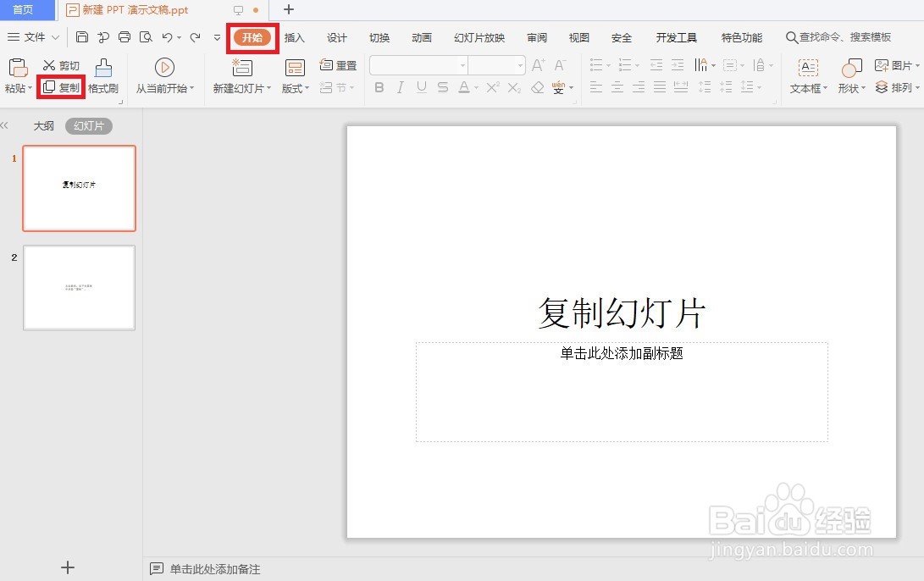Expand the New Slide dropdown arrow
Screen dimensions: 924x581
(268, 88)
